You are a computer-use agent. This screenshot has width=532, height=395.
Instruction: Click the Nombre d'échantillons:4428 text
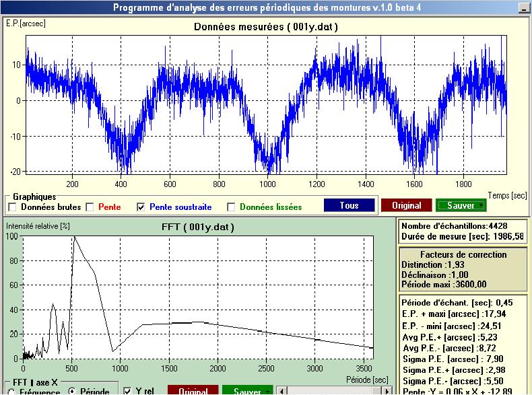coord(455,226)
